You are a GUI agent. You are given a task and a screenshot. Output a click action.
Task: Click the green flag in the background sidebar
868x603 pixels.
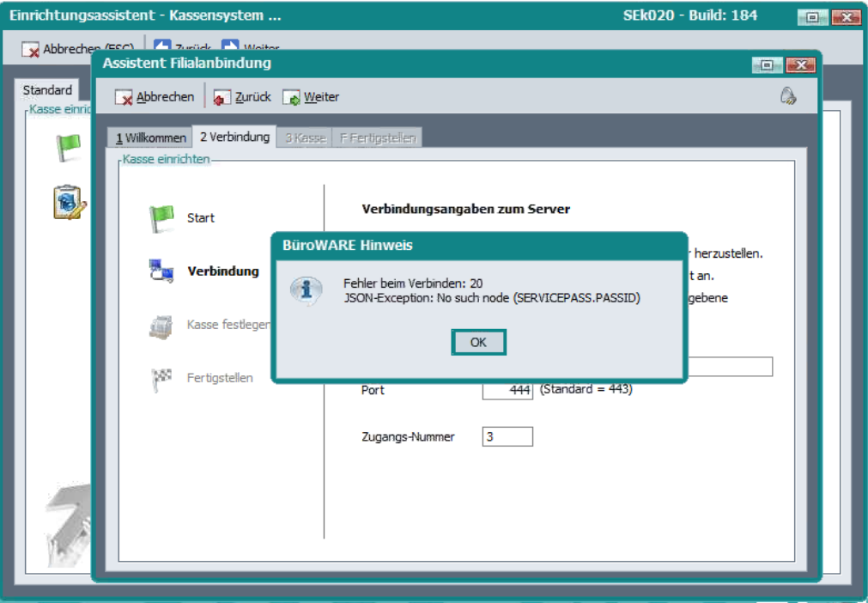pos(68,148)
